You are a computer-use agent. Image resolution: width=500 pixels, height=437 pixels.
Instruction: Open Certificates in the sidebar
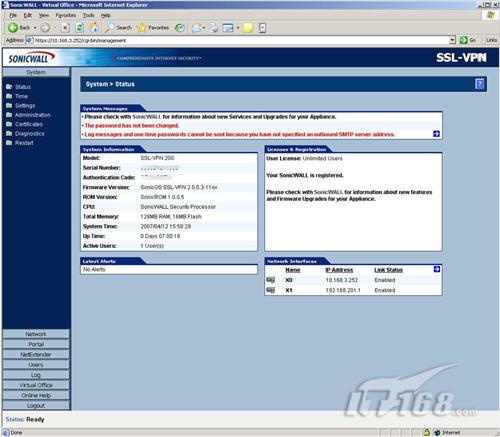pyautogui.click(x=29, y=124)
